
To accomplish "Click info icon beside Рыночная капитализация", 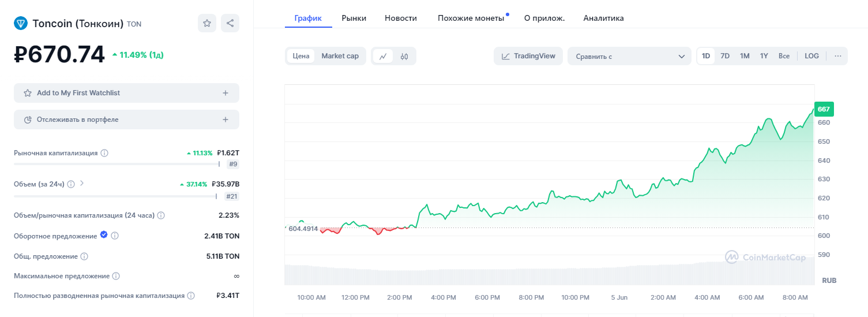I will point(104,154).
